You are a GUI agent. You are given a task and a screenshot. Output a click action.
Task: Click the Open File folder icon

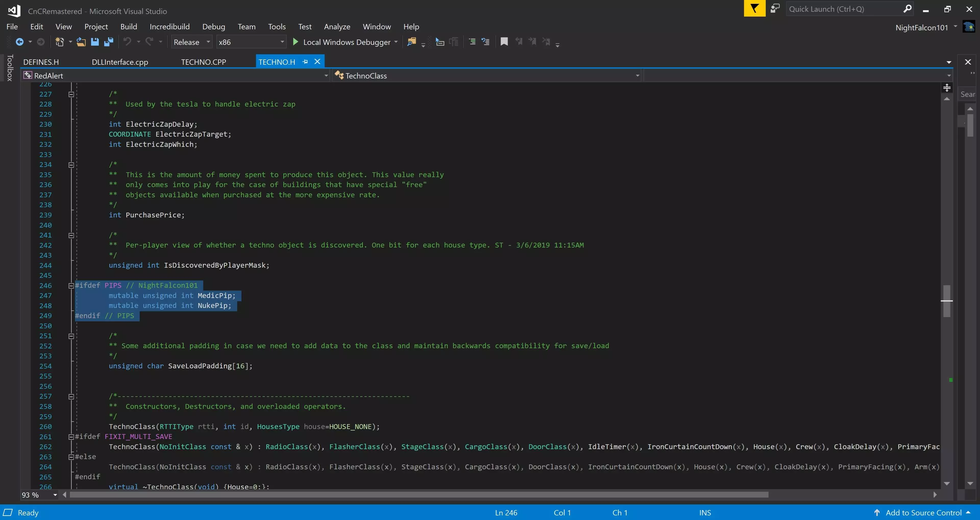coord(81,42)
